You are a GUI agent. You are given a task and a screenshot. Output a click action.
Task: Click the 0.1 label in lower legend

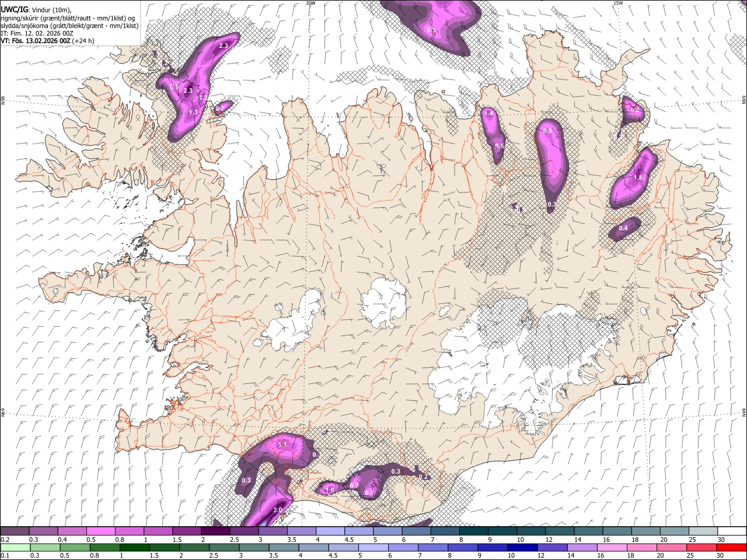(5, 556)
